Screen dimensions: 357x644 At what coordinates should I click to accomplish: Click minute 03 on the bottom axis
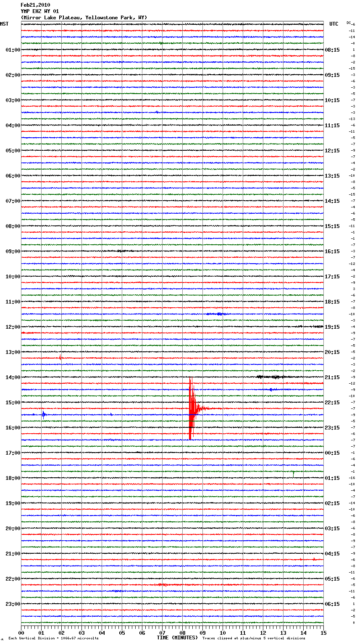pyautogui.click(x=82, y=633)
